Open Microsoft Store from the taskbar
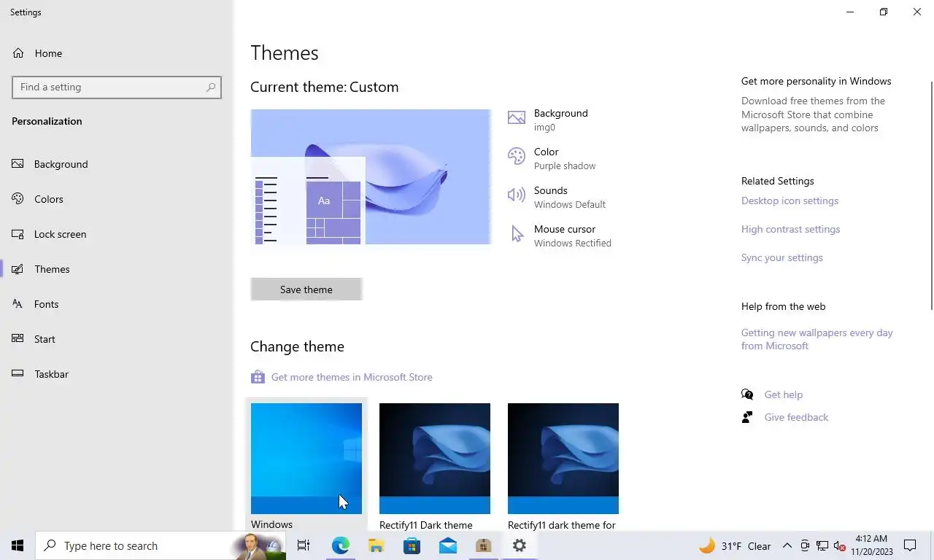Viewport: 934px width, 560px height. tap(412, 545)
